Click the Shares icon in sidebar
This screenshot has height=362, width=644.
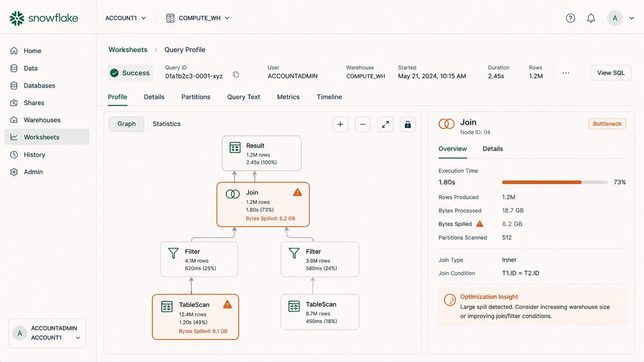click(x=14, y=103)
